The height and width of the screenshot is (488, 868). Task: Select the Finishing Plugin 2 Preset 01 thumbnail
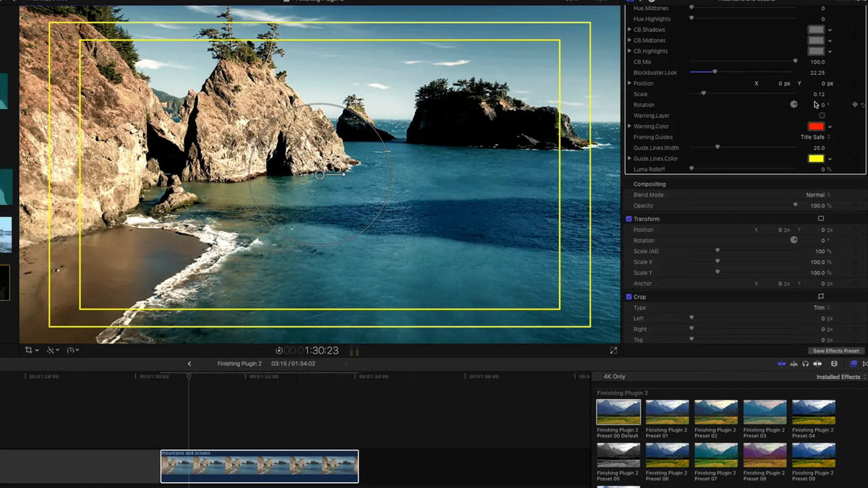click(667, 412)
